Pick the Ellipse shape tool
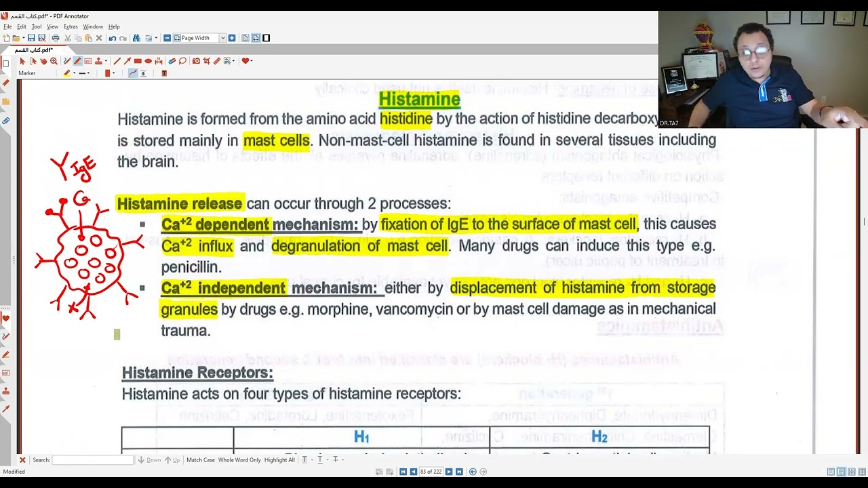Image resolution: width=868 pixels, height=488 pixels. (x=148, y=61)
